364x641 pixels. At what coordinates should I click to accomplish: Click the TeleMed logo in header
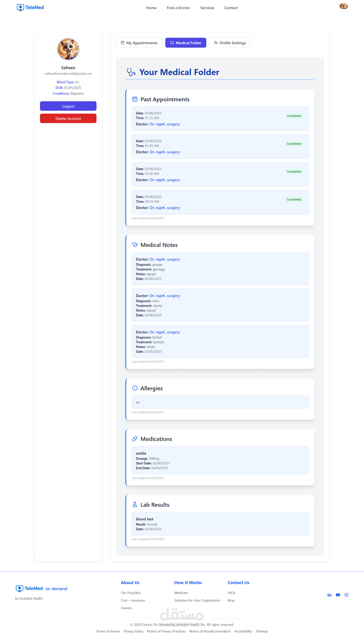pos(30,8)
